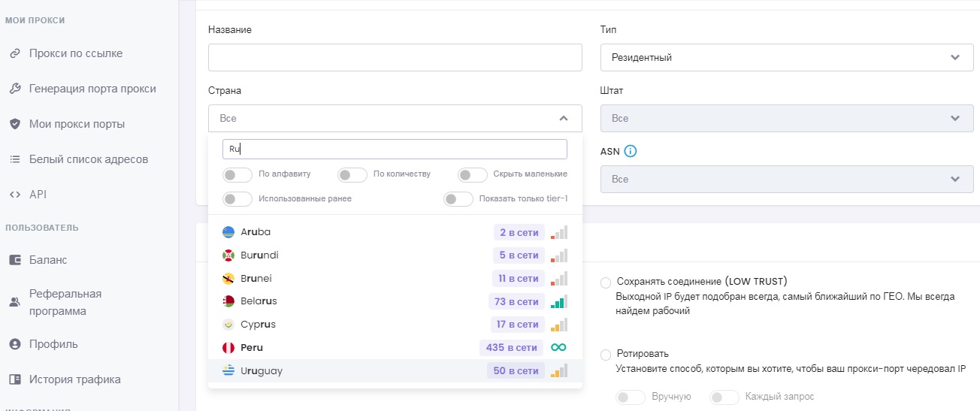Expand the ASN dropdown
Screen dimensions: 980x411
point(787,180)
